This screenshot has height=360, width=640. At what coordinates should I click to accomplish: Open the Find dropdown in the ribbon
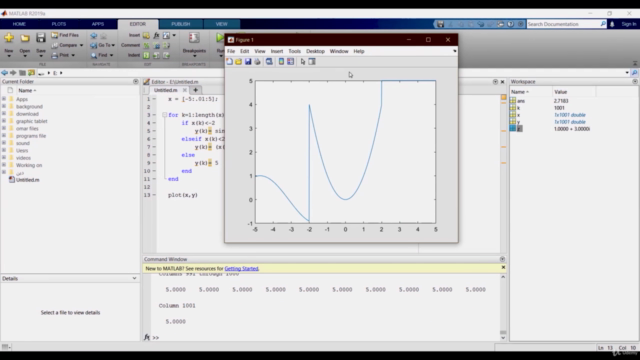click(x=111, y=55)
